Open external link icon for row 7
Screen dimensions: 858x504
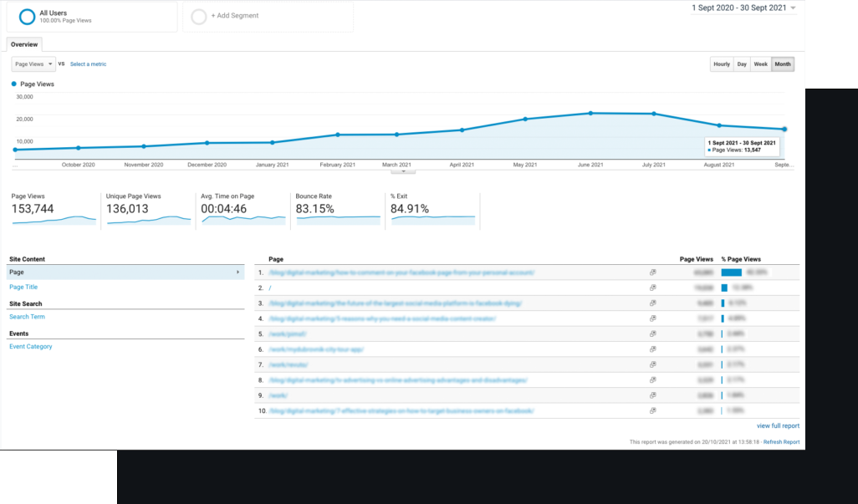click(653, 364)
